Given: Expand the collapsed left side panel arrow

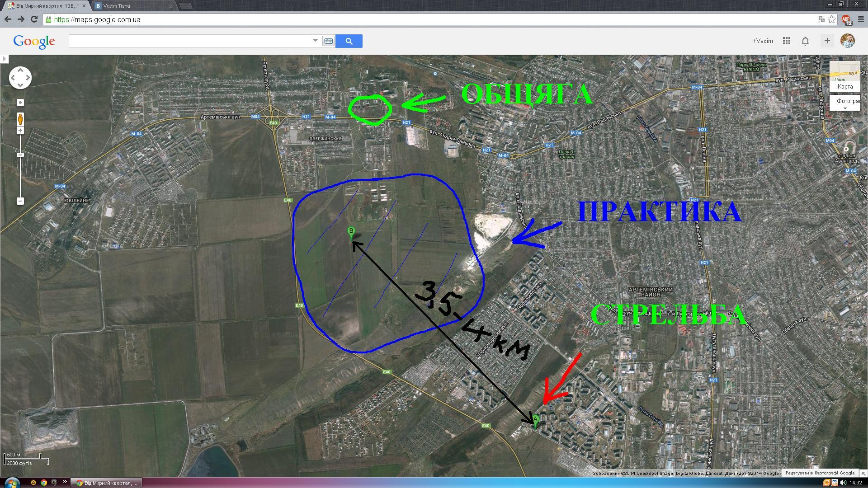Looking at the screenshot, I should (x=4, y=59).
